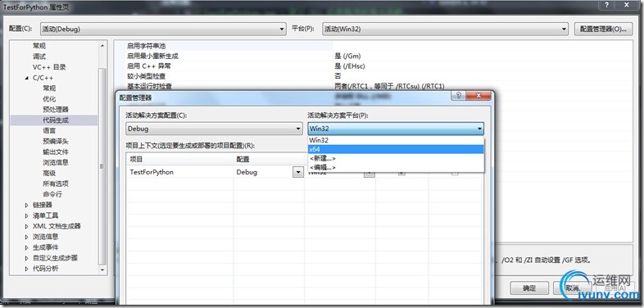Click the 确定 button
644x308 pixels.
(x=529, y=288)
